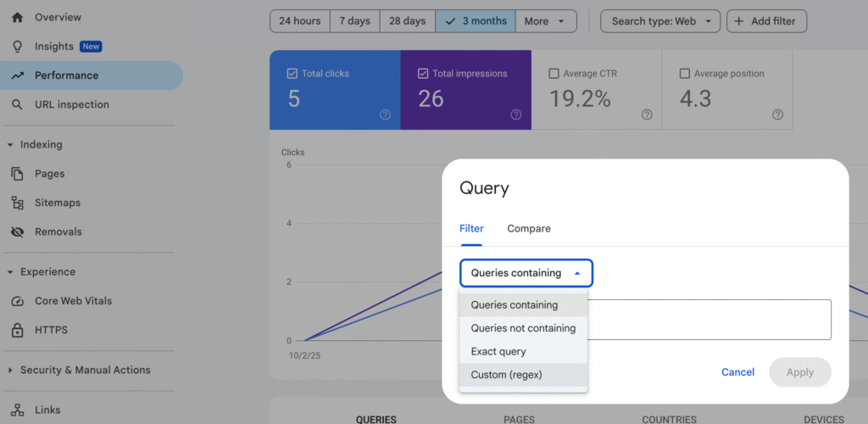The image size is (868, 424).
Task: Click the Insights lightbulb icon
Action: [18, 47]
